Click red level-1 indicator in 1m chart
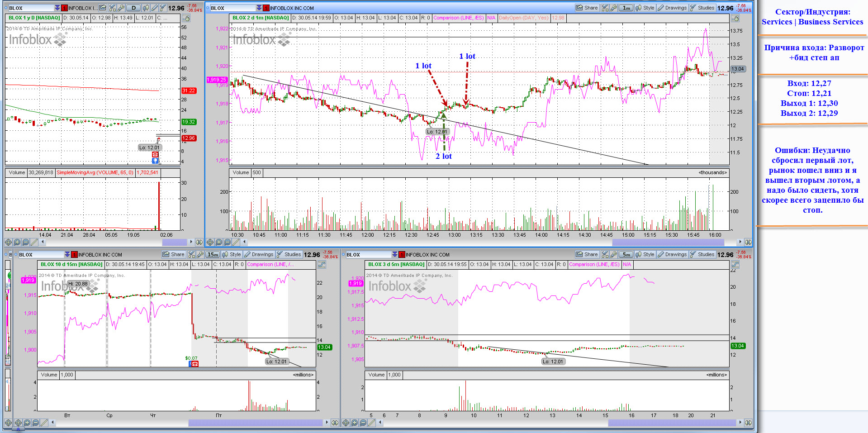868x433 pixels. click(266, 8)
